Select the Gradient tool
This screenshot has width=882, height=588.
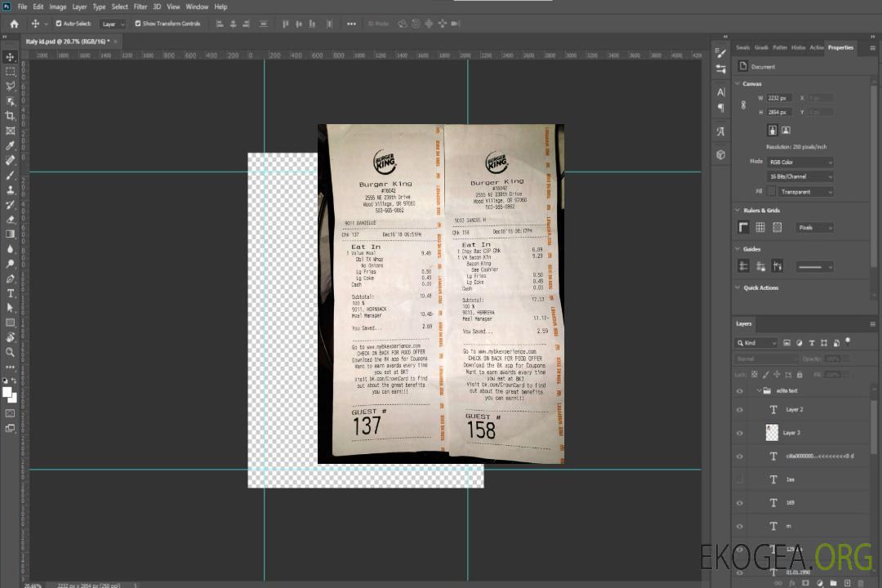pos(10,234)
